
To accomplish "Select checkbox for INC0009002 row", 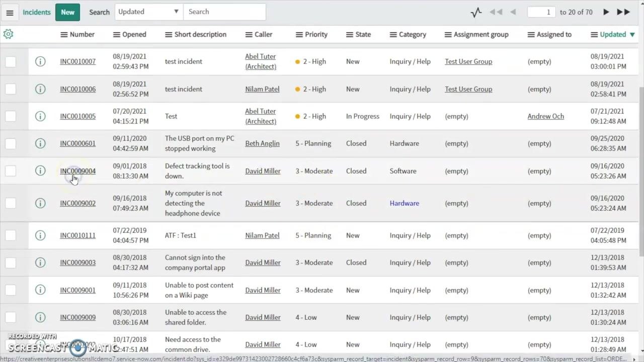I will tap(11, 203).
